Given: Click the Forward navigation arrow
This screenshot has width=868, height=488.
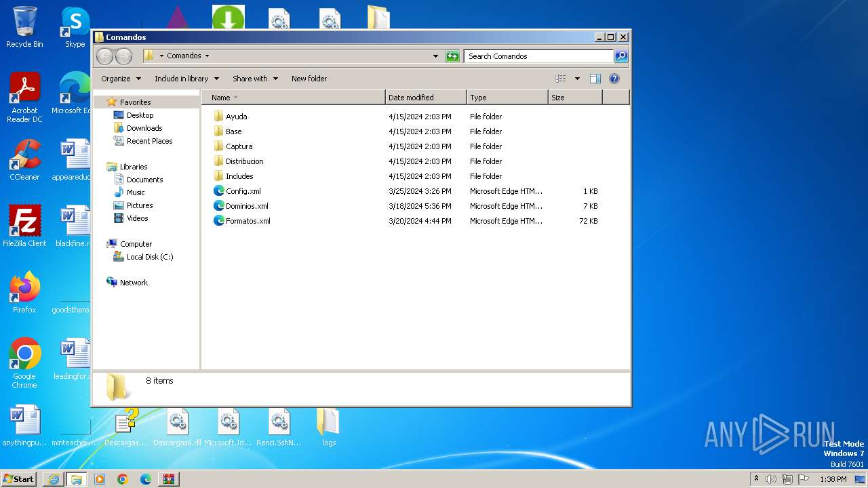Looking at the screenshot, I should coord(123,56).
